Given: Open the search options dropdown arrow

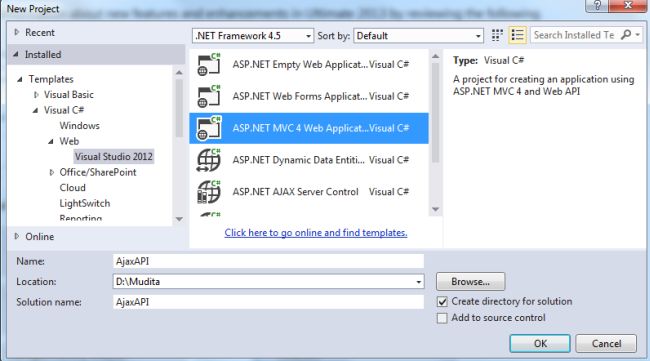Looking at the screenshot, I should click(638, 35).
